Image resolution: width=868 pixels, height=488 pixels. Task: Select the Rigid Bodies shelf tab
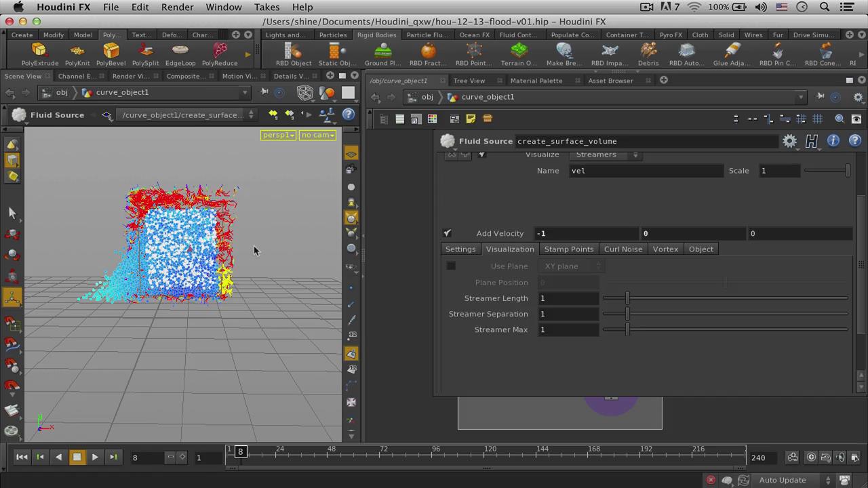(376, 35)
